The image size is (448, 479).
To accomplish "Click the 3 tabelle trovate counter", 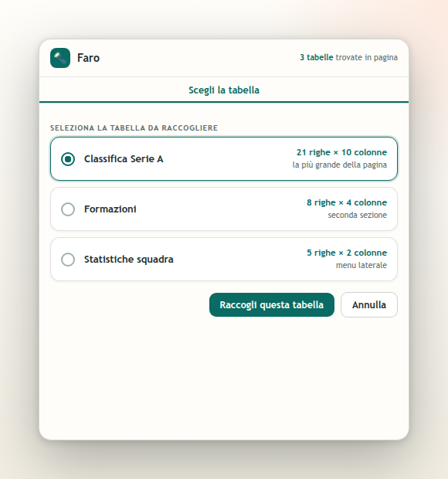I will (349, 57).
